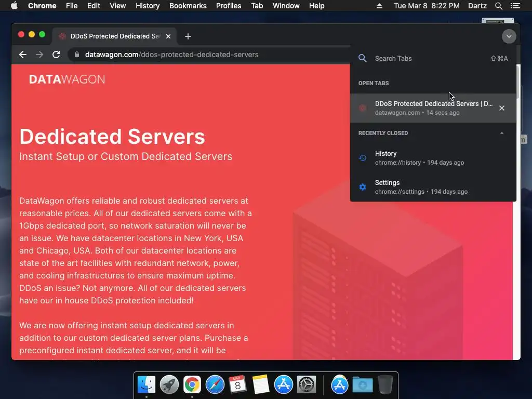Close the open datawagon tab from the list
This screenshot has height=399, width=532.
click(502, 108)
